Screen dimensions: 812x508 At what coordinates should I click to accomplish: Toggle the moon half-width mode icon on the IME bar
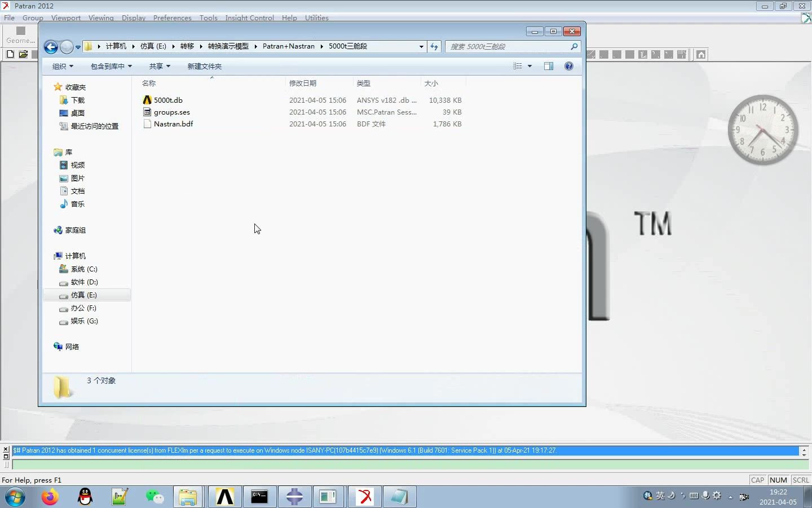click(x=672, y=496)
